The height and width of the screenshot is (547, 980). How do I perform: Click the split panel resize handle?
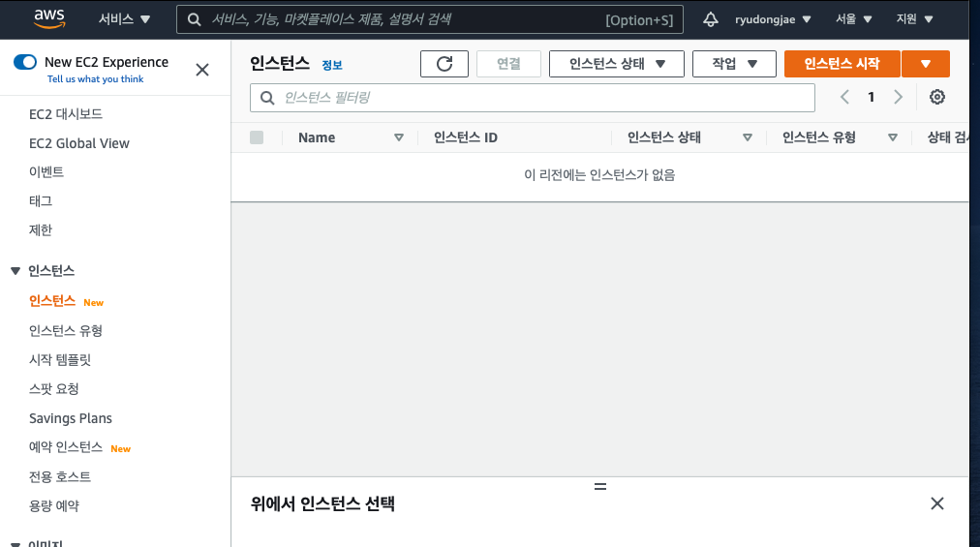(600, 486)
